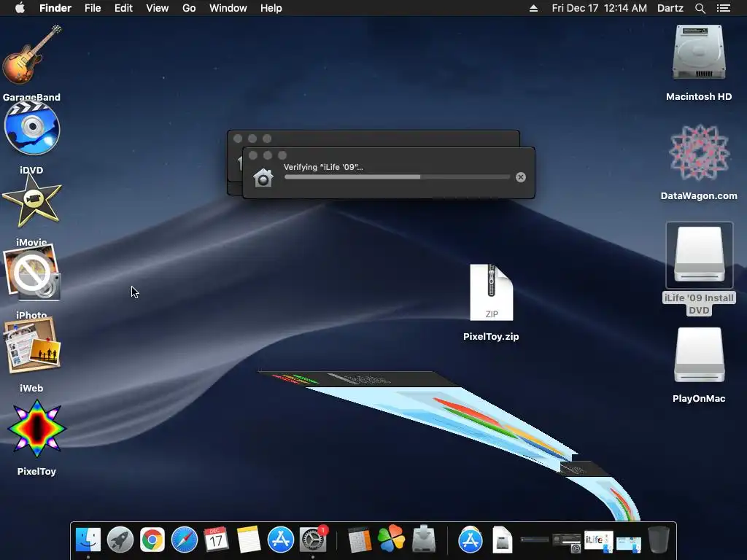Image resolution: width=747 pixels, height=560 pixels.
Task: Select the iPhoto desktop icon
Action: coord(32,273)
